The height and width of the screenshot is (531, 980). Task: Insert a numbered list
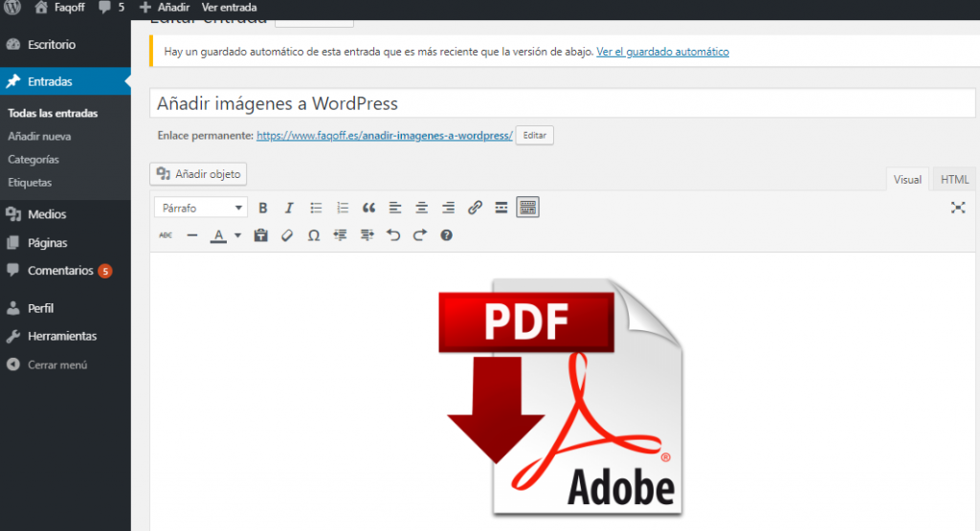coord(343,208)
